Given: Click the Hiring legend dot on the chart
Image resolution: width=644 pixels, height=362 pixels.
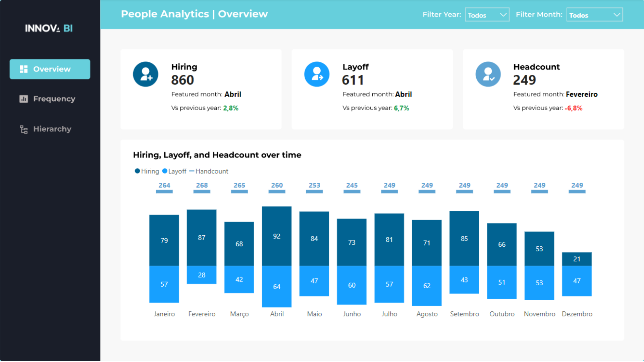Looking at the screenshot, I should (137, 171).
